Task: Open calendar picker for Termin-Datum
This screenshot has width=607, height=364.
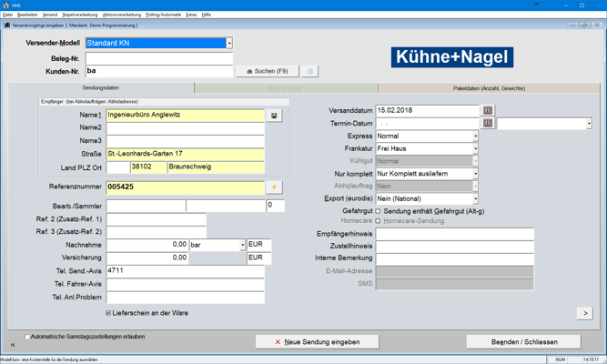Action: tap(488, 124)
